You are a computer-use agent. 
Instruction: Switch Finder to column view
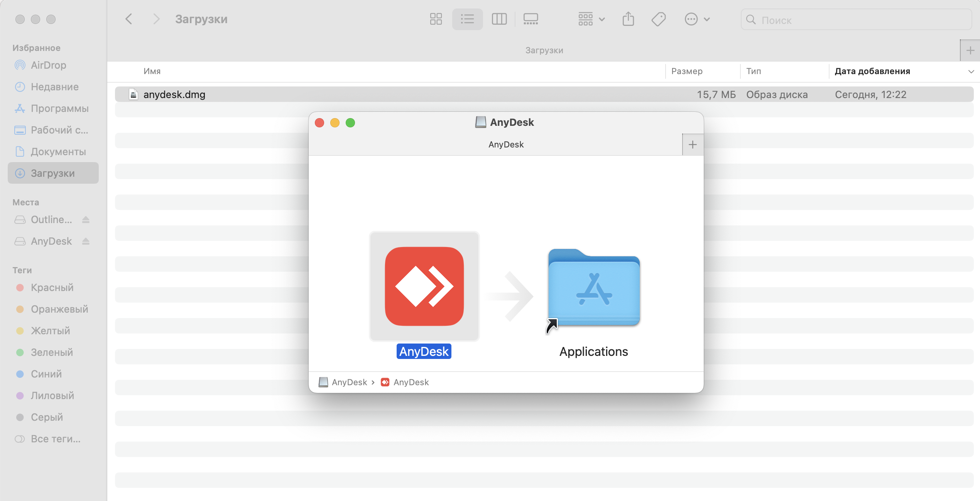coord(499,19)
